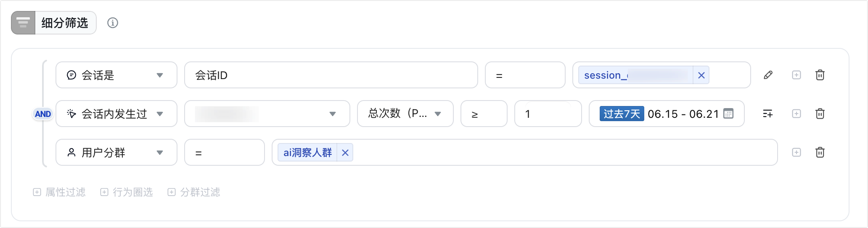Click the 细分筛选 filter button
This screenshot has height=228, width=868.
point(54,23)
